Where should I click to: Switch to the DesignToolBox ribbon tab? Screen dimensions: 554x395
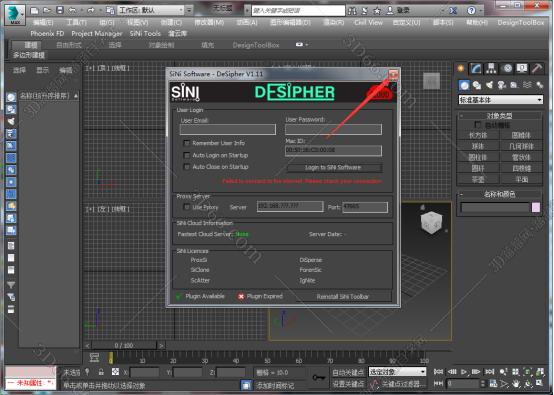coord(256,45)
